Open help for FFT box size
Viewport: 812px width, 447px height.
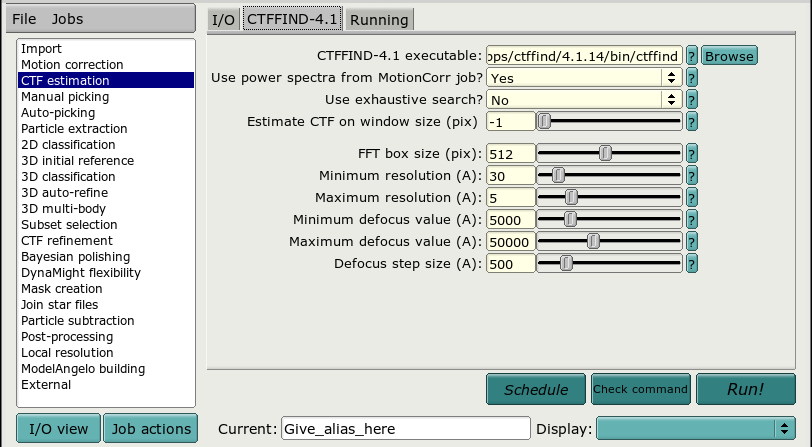(691, 153)
